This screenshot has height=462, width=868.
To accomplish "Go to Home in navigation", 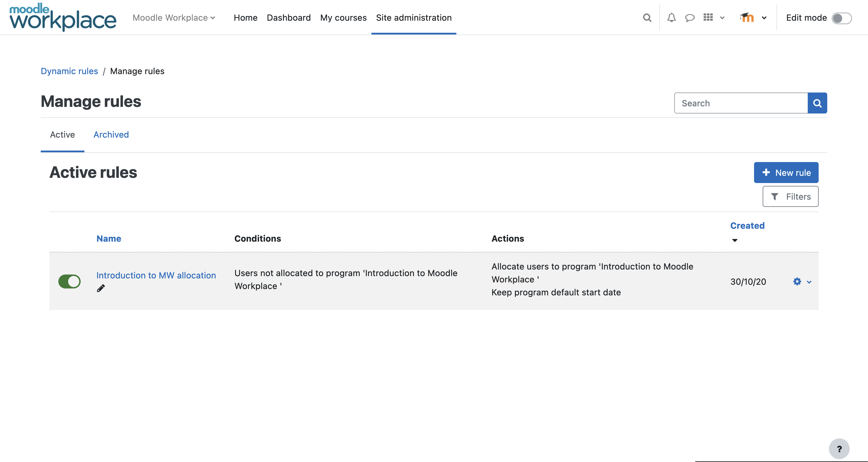I will coord(246,18).
